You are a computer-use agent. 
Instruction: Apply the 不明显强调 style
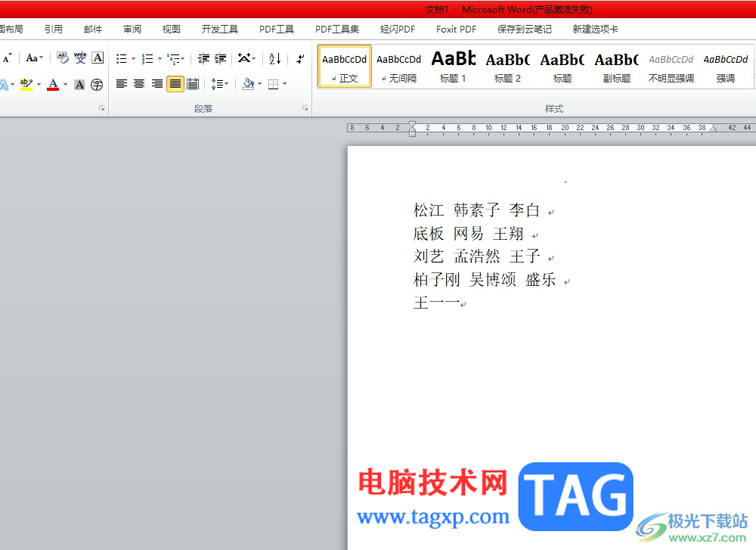(x=671, y=67)
